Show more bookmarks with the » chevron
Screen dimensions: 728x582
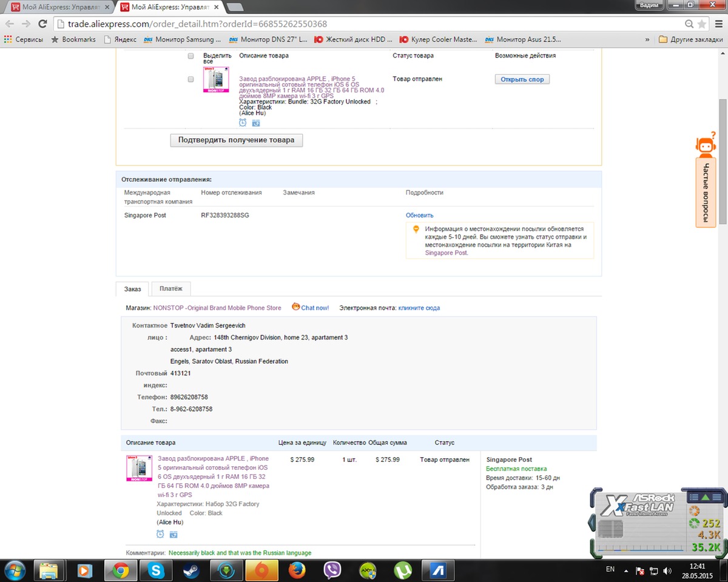tap(647, 39)
